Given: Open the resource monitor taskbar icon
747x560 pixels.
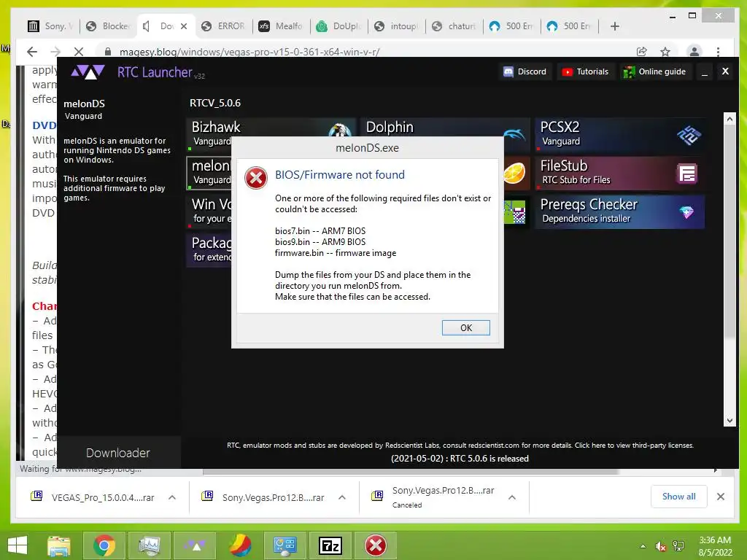Looking at the screenshot, I should [x=149, y=545].
